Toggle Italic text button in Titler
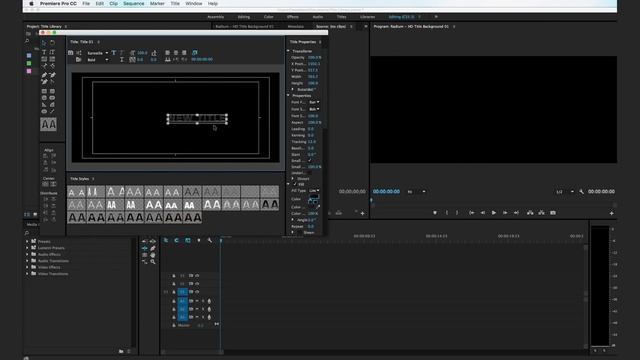Viewport: 640px width, 360px height. (121, 53)
